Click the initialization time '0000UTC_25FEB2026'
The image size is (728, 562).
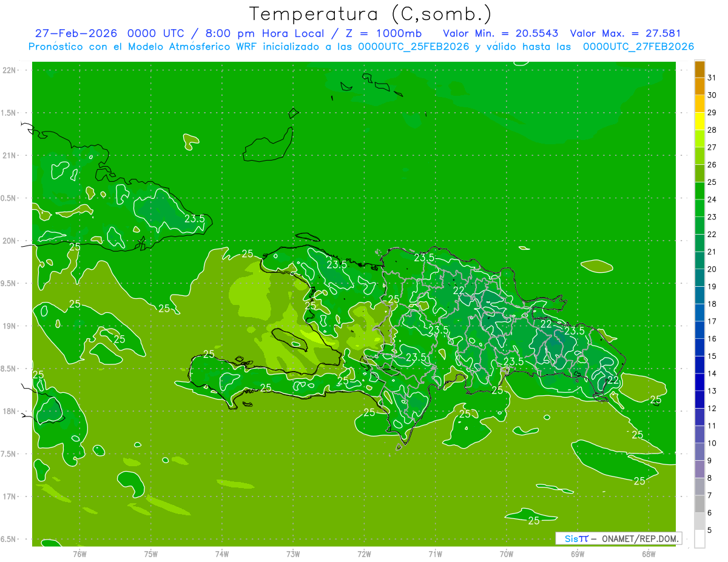coord(414,47)
